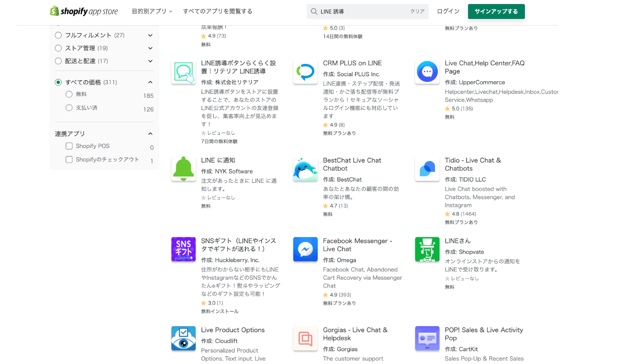Select the 支払い済 price radio

click(69, 108)
